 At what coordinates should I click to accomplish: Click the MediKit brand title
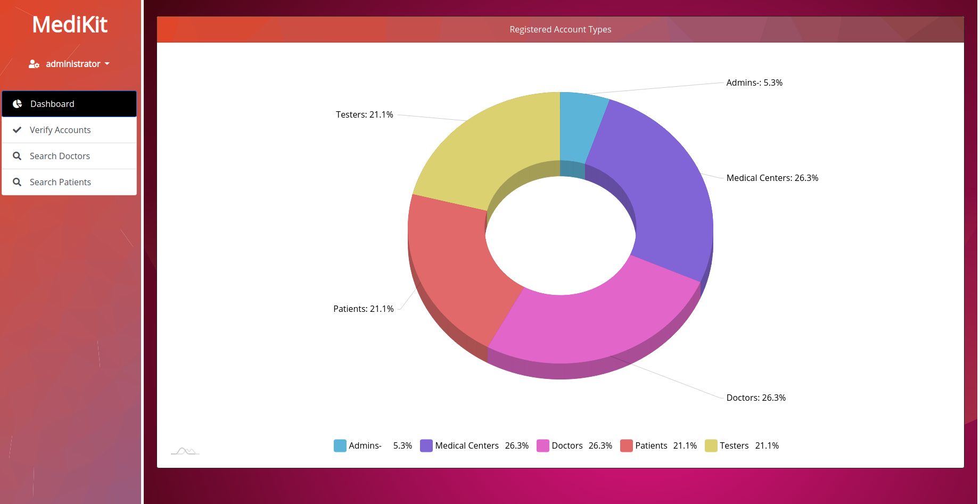(70, 24)
